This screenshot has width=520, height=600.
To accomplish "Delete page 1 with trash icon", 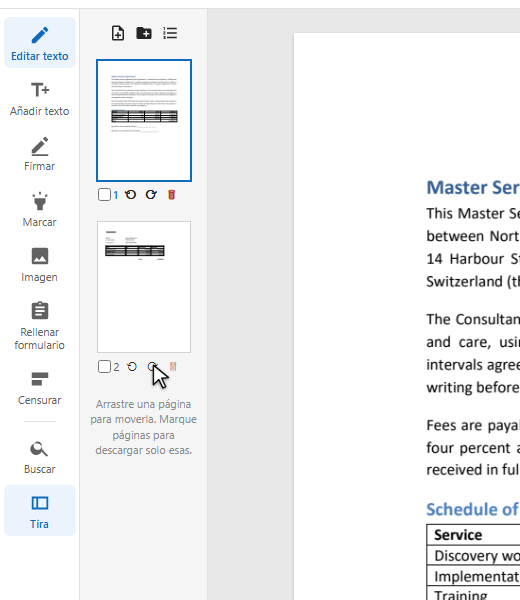I will click(x=171, y=195).
